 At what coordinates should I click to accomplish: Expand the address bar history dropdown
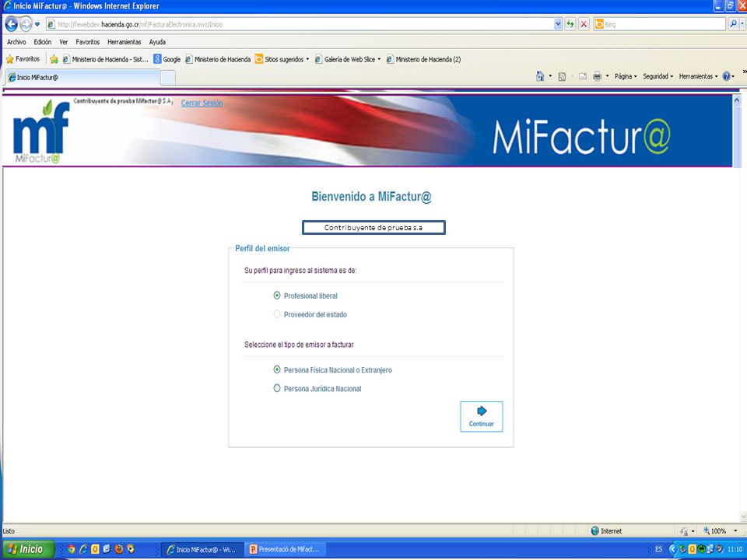(558, 24)
